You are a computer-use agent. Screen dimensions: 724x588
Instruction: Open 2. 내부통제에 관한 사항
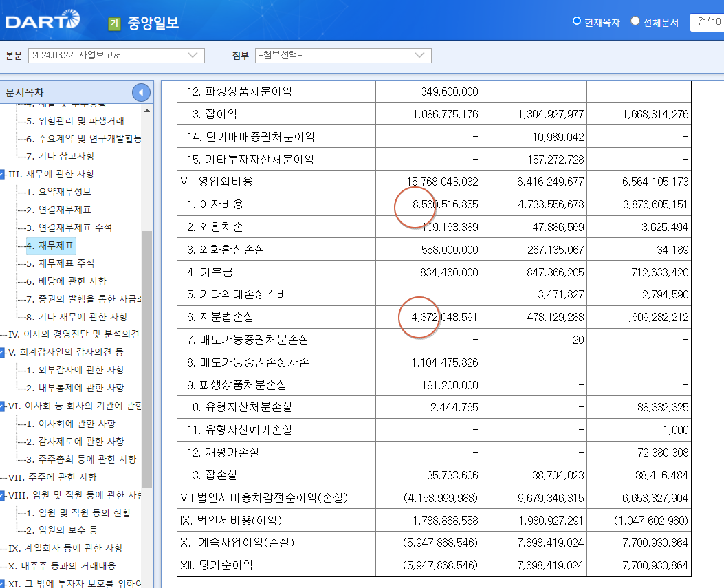[x=75, y=388]
